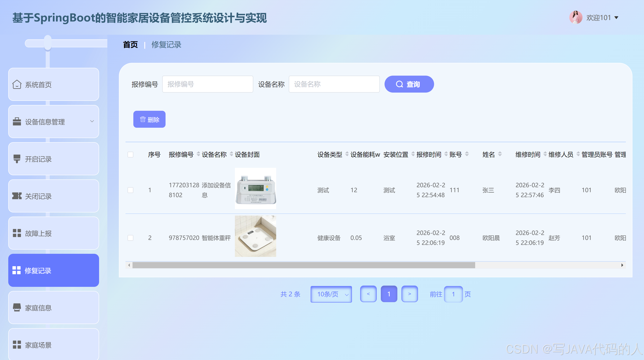Sort by 维修时间 column arrows
The width and height of the screenshot is (644, 360).
pyautogui.click(x=545, y=154)
